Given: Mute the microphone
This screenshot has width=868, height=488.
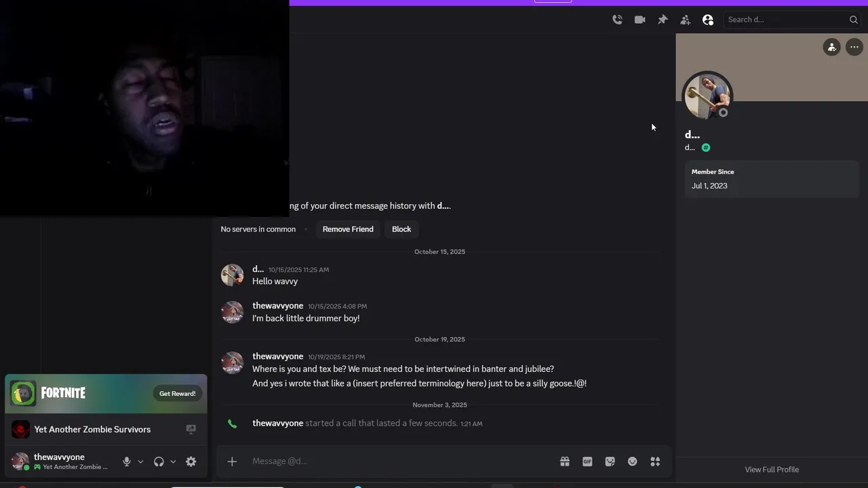Looking at the screenshot, I should tap(126, 462).
